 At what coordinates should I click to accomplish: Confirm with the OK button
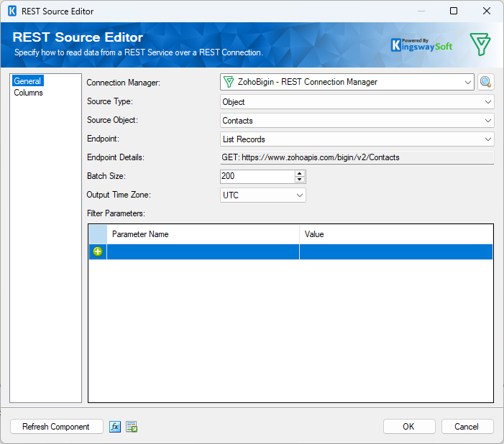point(409,427)
